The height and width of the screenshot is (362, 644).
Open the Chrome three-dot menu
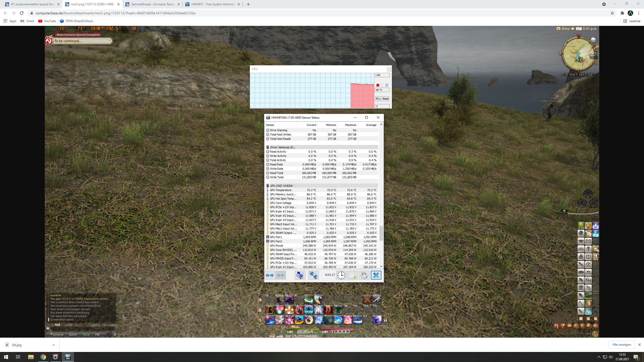pyautogui.click(x=638, y=13)
